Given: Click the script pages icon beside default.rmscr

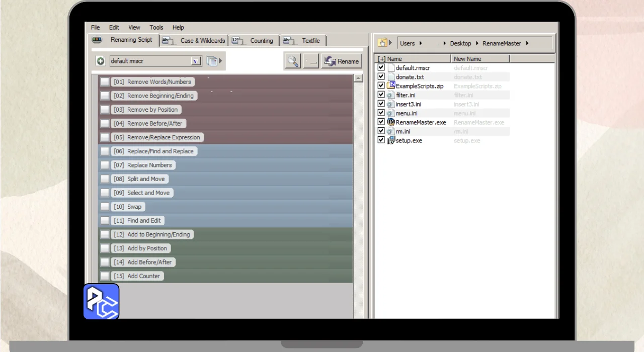Looking at the screenshot, I should click(212, 61).
